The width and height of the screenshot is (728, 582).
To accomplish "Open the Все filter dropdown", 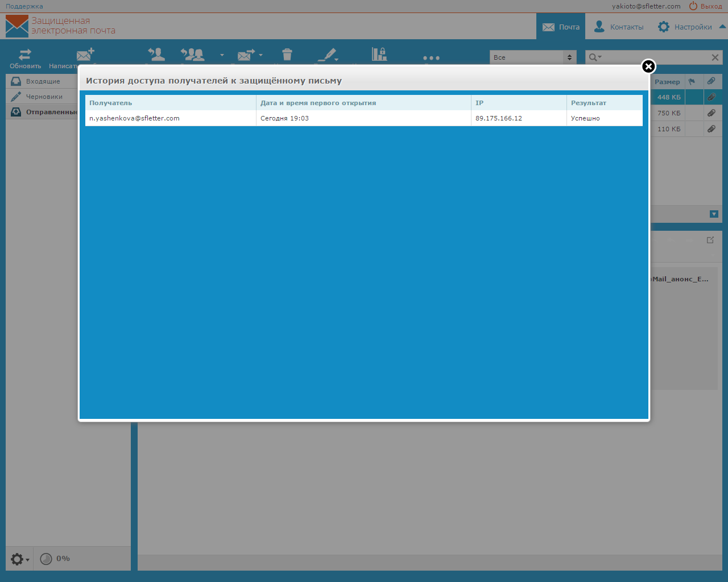I will pos(533,57).
